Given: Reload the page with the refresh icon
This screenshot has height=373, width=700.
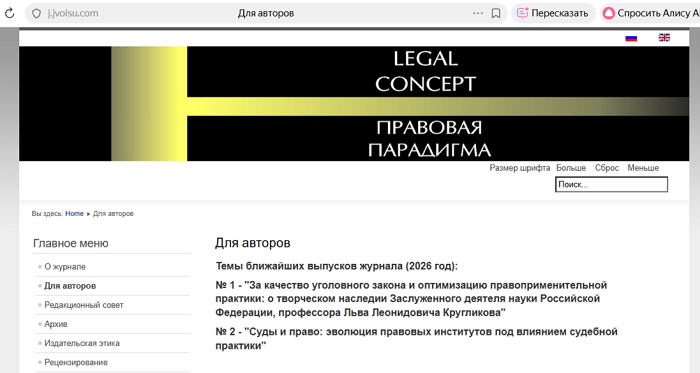Looking at the screenshot, I should coord(9,13).
